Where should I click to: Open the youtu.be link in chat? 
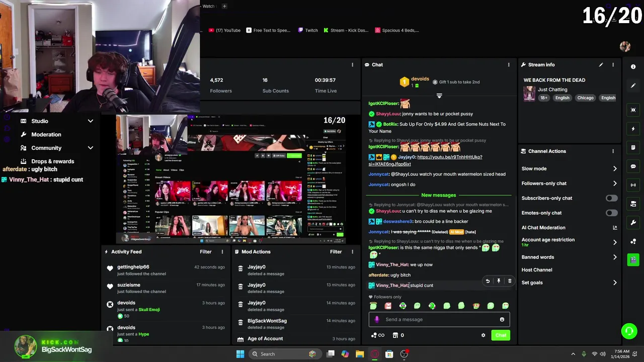[449, 157]
